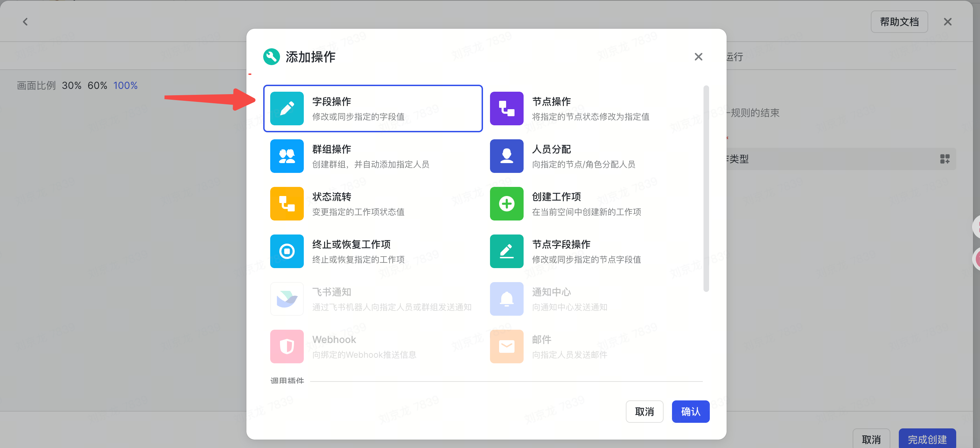Image resolution: width=980 pixels, height=448 pixels.
Task: Click 终止或恢复工作项 title text
Action: pos(351,244)
